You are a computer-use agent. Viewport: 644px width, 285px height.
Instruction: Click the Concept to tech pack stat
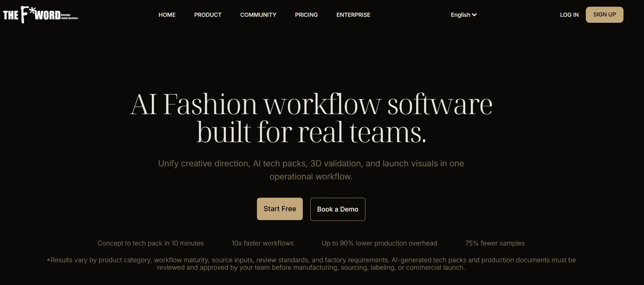[x=151, y=243]
